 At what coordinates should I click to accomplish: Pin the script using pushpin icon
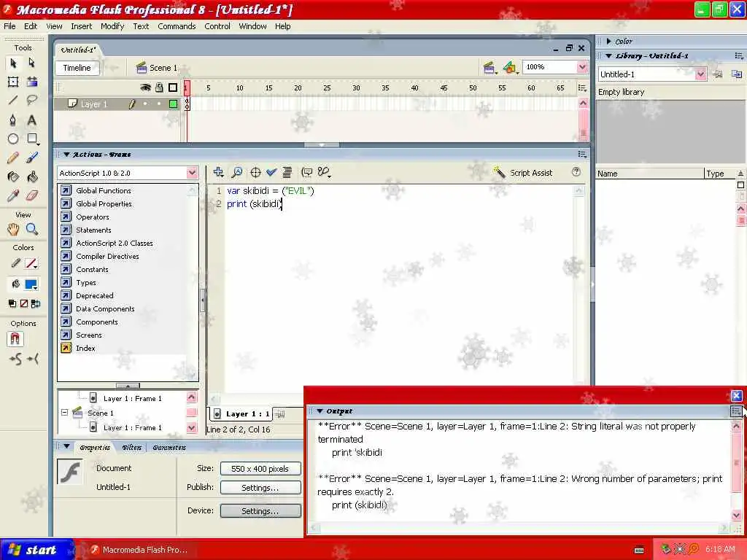coord(280,414)
